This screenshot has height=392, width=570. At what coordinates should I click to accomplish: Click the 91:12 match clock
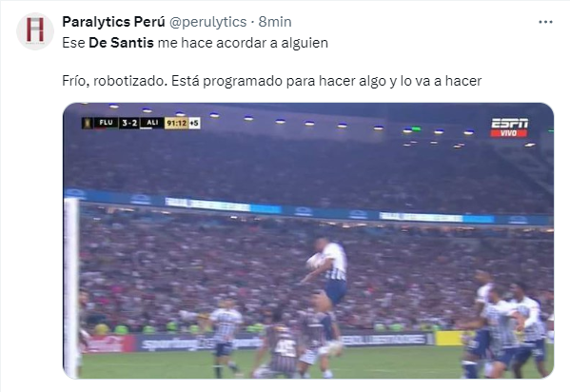tap(176, 124)
